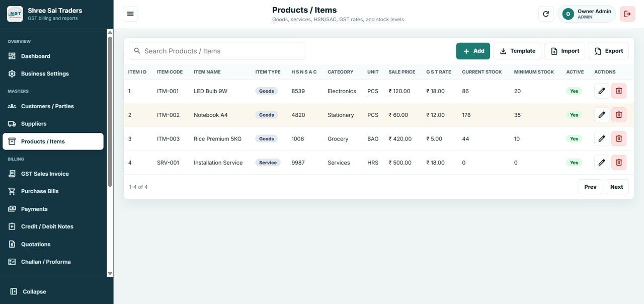Go to Customers / Parties

click(x=53, y=106)
